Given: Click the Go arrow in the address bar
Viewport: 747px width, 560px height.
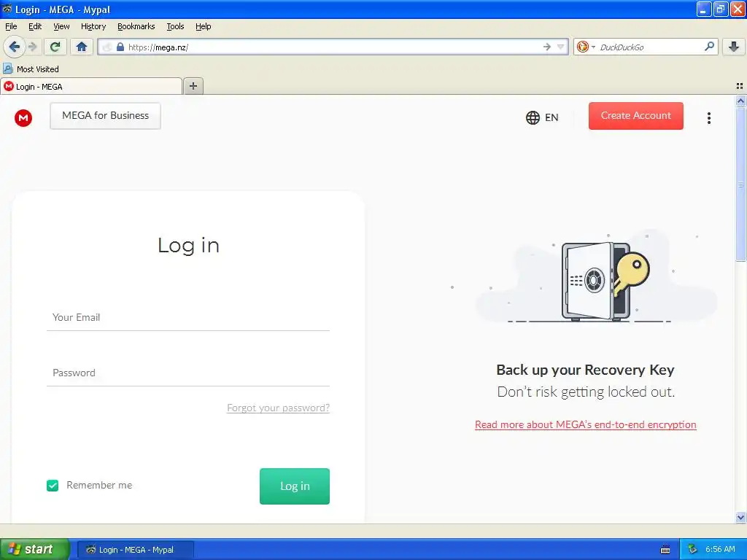Looking at the screenshot, I should (x=546, y=47).
